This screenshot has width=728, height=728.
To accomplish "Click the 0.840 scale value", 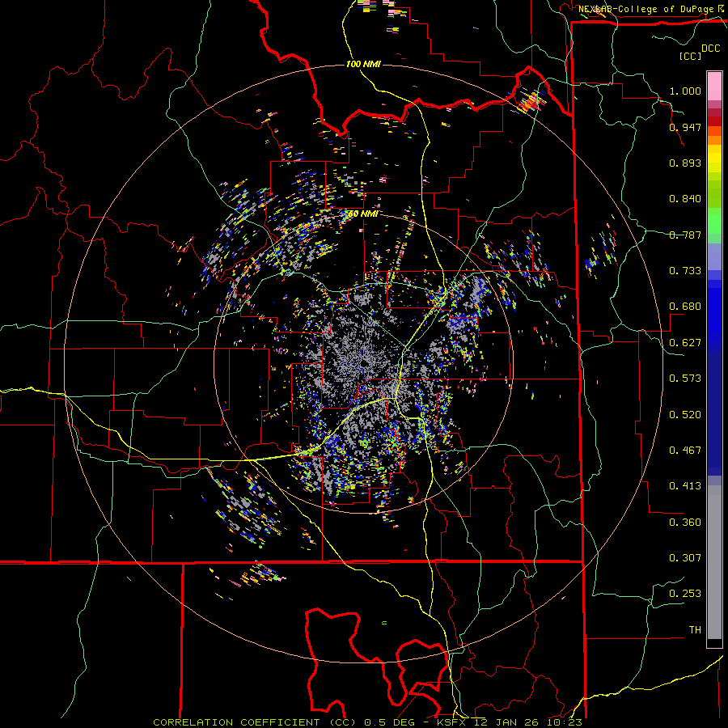I will pyautogui.click(x=685, y=199).
